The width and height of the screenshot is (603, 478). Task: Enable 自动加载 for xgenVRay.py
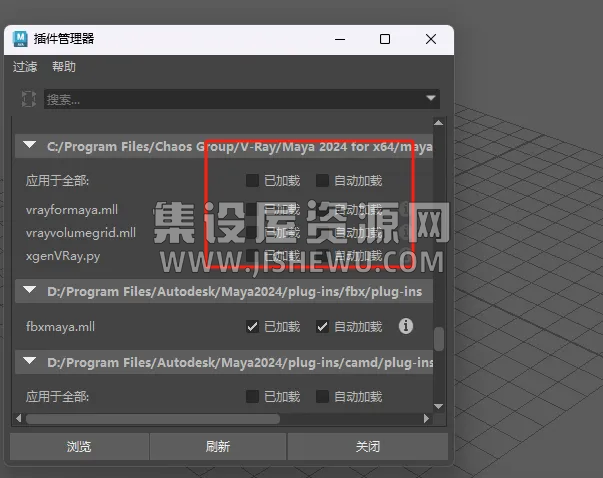click(322, 256)
